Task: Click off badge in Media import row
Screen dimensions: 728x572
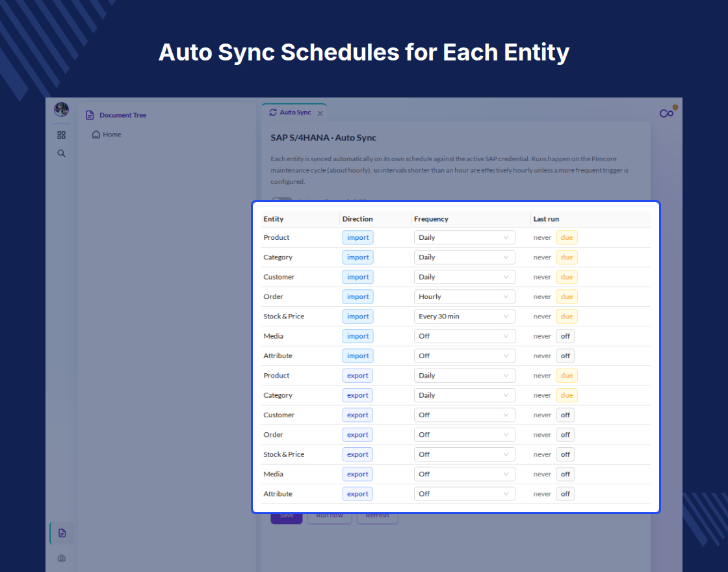Action: tap(565, 336)
